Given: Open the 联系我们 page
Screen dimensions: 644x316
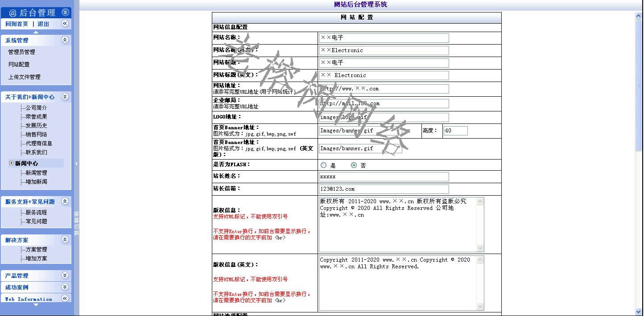Looking at the screenshot, I should (x=36, y=152).
